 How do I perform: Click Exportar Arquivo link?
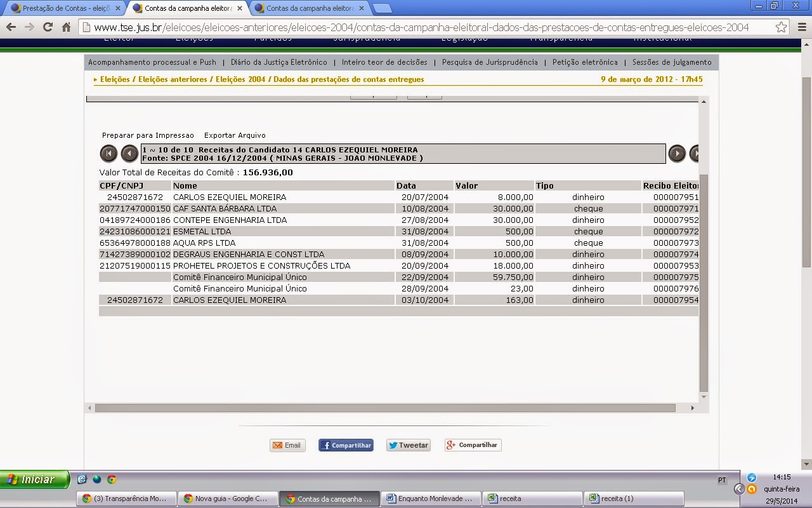pyautogui.click(x=235, y=135)
